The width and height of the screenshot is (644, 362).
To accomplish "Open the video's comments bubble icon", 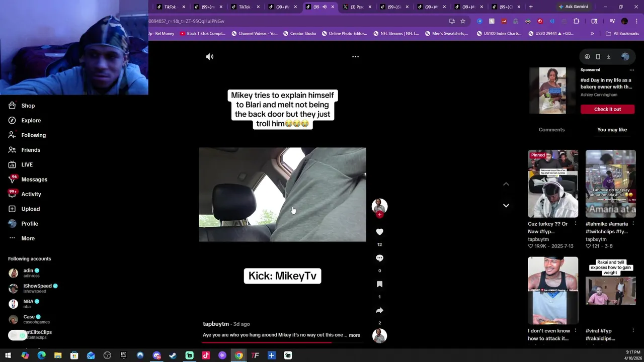I will (x=379, y=258).
